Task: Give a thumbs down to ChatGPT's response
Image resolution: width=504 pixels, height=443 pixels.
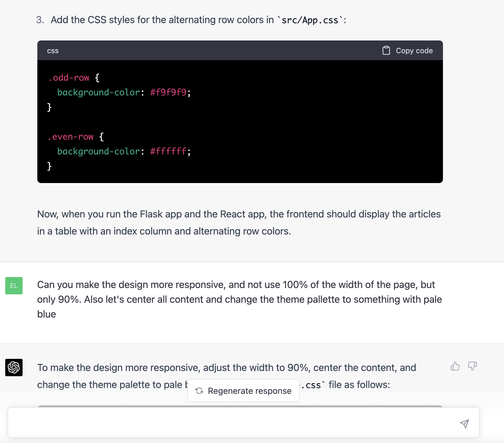Action: (472, 366)
